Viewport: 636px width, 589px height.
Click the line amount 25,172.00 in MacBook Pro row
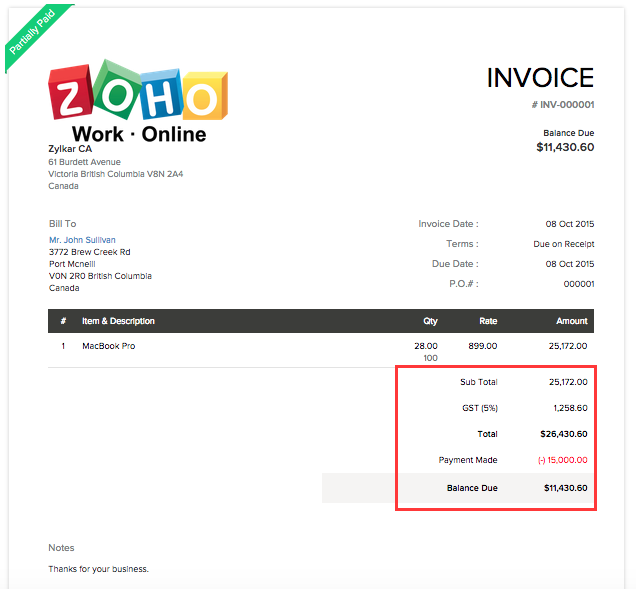pyautogui.click(x=568, y=346)
